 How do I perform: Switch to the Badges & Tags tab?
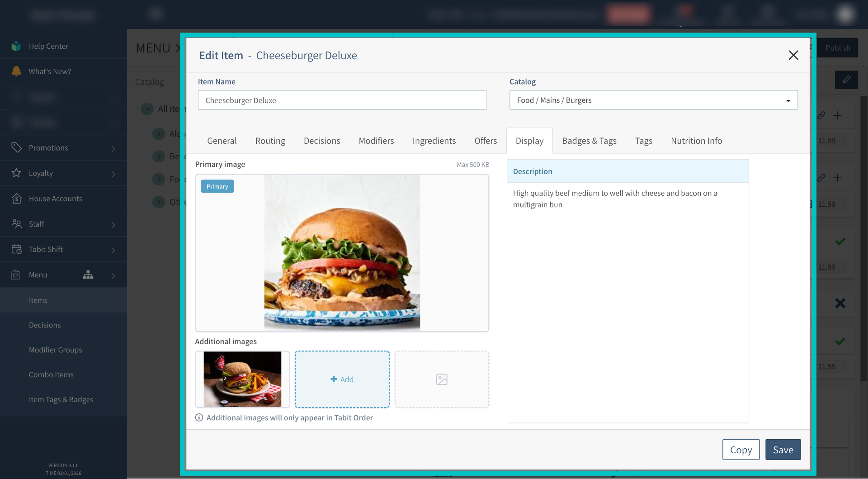[x=589, y=141]
